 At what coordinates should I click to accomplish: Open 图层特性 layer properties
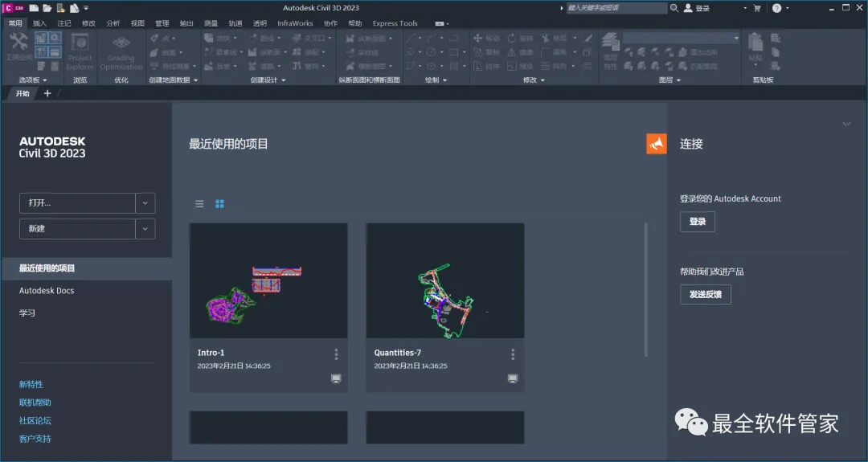(610, 51)
